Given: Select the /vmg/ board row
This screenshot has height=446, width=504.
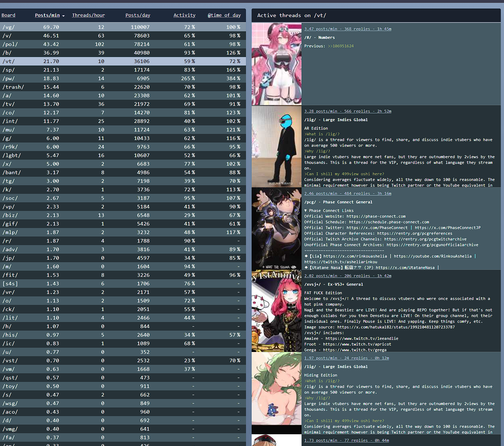Looking at the screenshot, I should (x=123, y=429).
